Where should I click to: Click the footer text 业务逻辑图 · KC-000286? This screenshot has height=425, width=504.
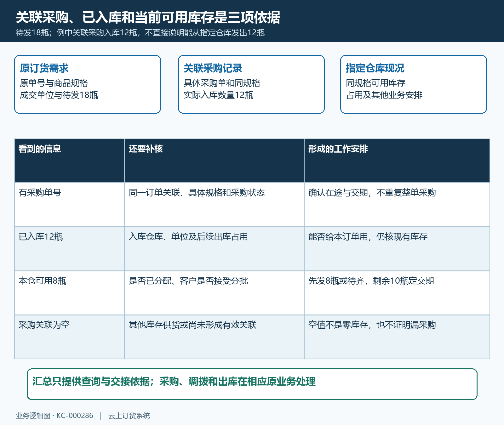[54, 416]
